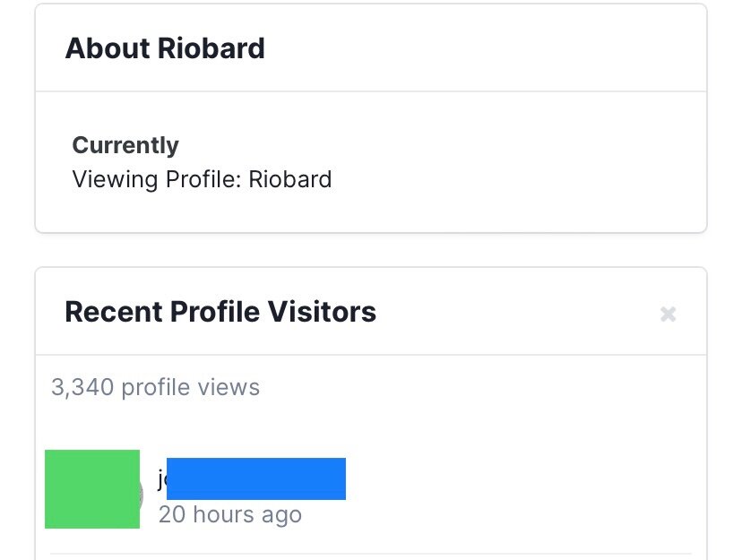Screen dimensions: 742x560
Task: Click the divider line below the visitor entry
Action: (370, 553)
